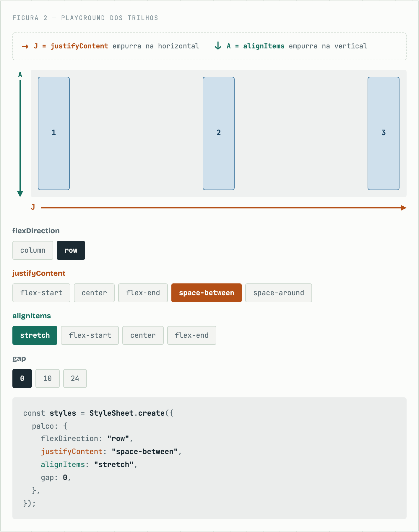This screenshot has height=532, width=419.
Task: Click the code line "const styles = StyleSheet.create({"
Action: coord(98,413)
